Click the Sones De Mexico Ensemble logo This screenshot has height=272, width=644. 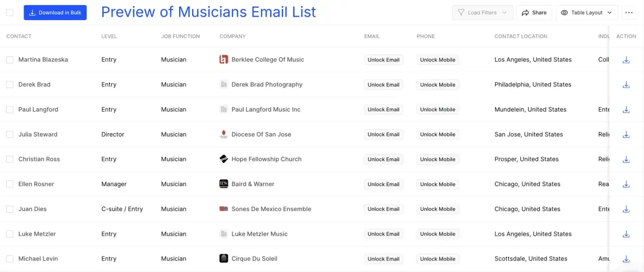224,209
